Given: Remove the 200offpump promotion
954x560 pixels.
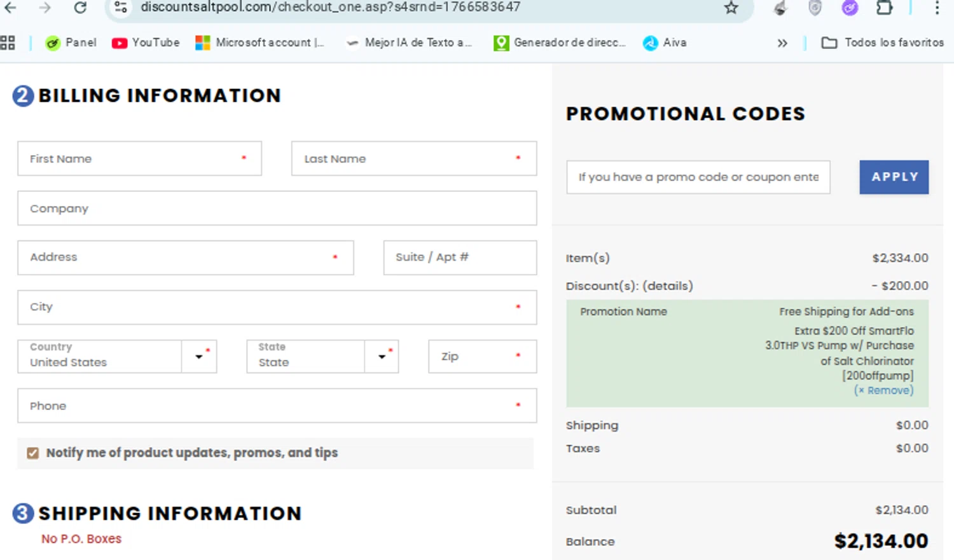Looking at the screenshot, I should coord(884,390).
